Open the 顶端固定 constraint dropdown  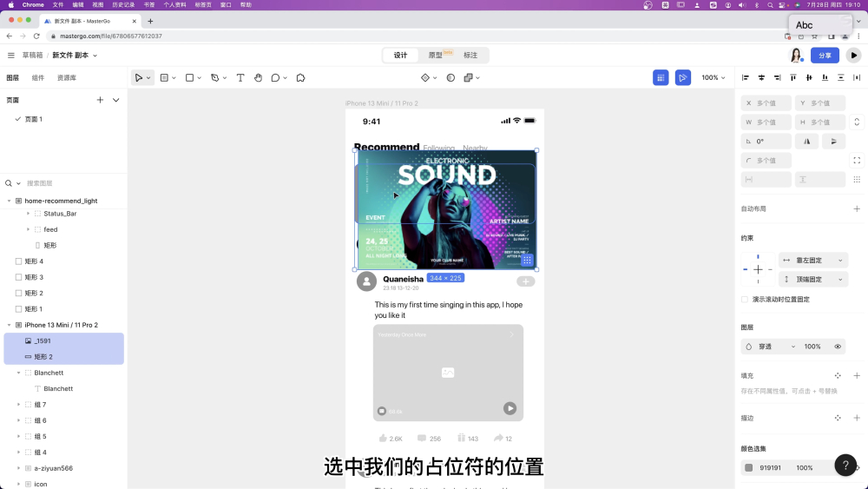[x=812, y=280]
